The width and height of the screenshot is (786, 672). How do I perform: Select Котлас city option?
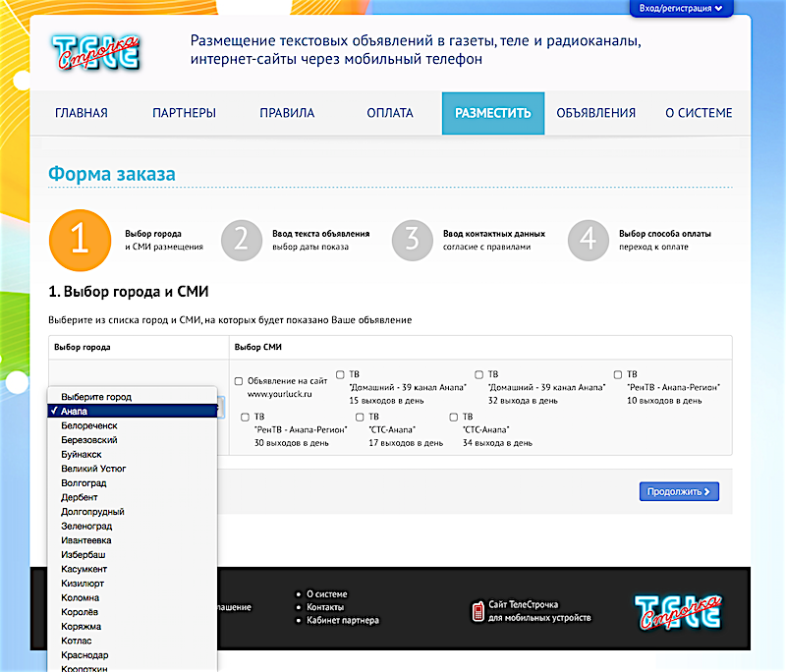(133, 641)
